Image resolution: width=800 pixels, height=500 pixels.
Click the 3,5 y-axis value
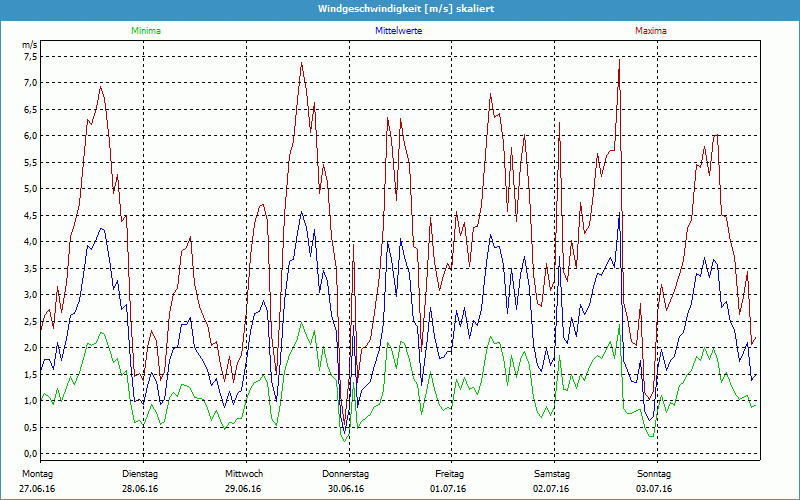pyautogui.click(x=30, y=268)
